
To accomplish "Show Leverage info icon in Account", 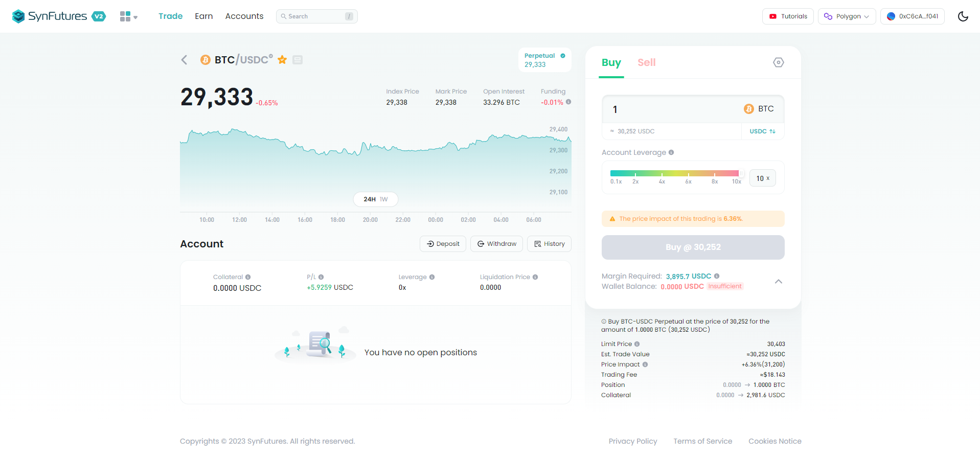I will pyautogui.click(x=432, y=277).
